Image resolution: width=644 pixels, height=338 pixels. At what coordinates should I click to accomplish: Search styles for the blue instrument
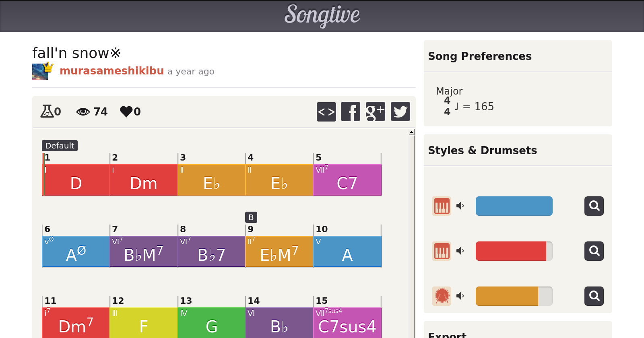594,206
